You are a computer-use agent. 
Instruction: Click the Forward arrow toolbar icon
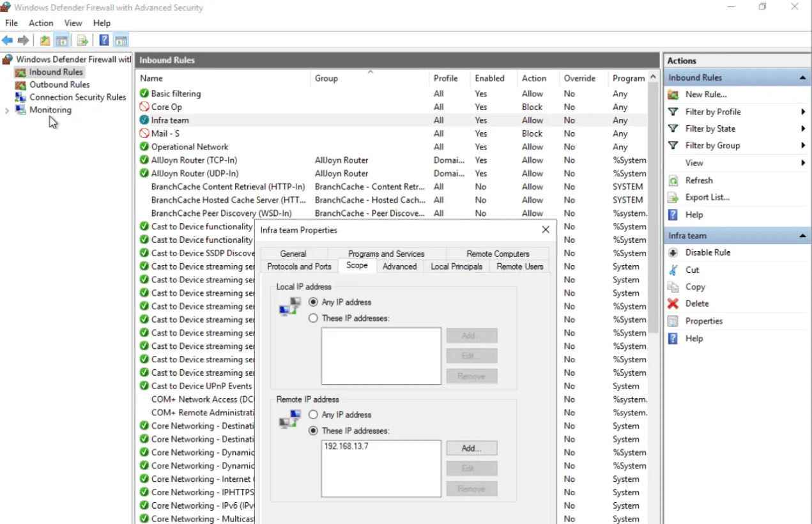pyautogui.click(x=24, y=40)
